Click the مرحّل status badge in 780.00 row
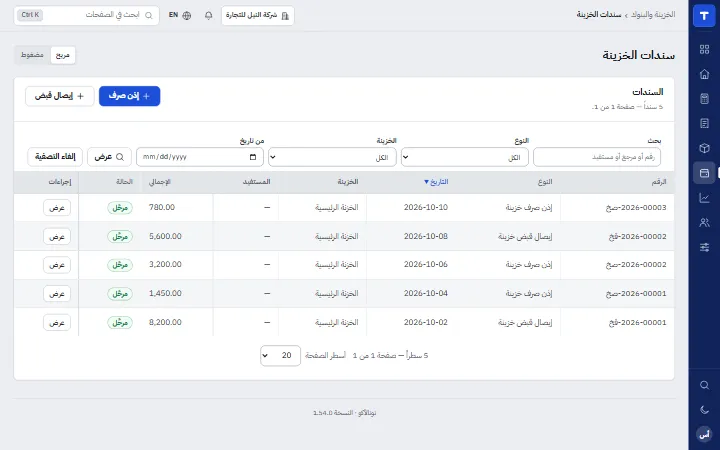The image size is (720, 450). (120, 208)
